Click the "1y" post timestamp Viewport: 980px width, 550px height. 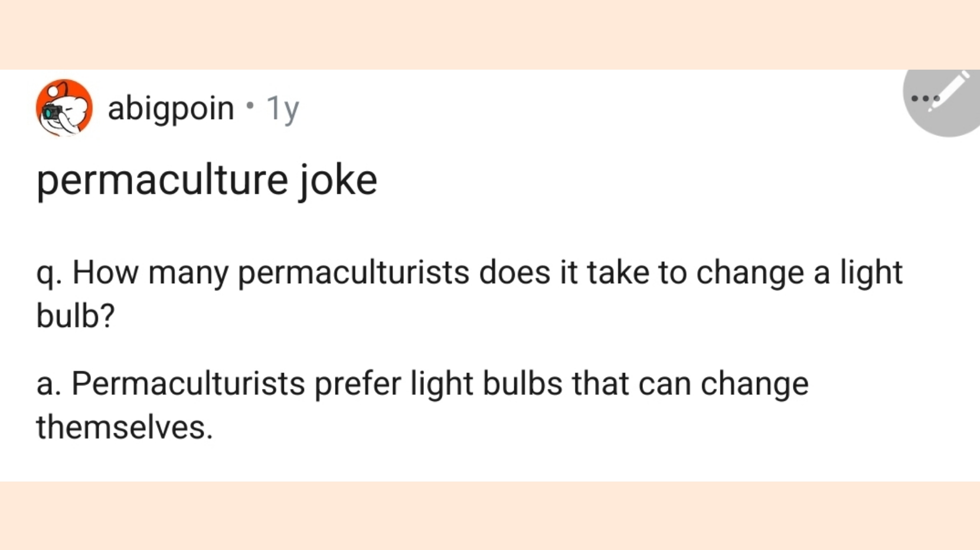pyautogui.click(x=283, y=109)
